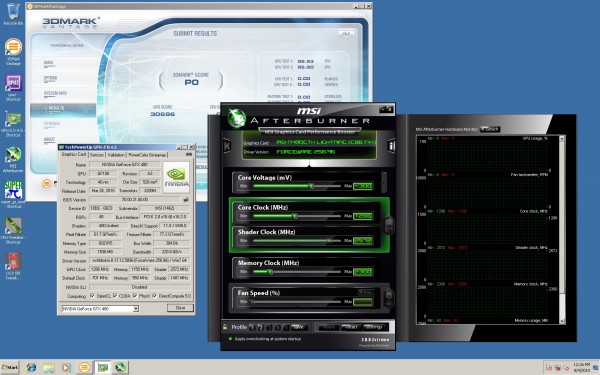
Task: Open OPTIONS in the 3DMark Vantage sidebar
Action: tap(50, 78)
